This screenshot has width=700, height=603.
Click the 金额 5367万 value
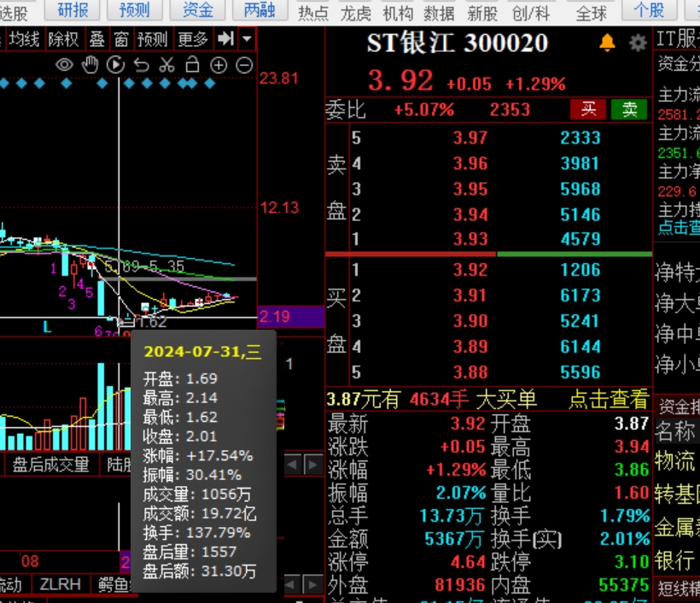click(x=454, y=539)
